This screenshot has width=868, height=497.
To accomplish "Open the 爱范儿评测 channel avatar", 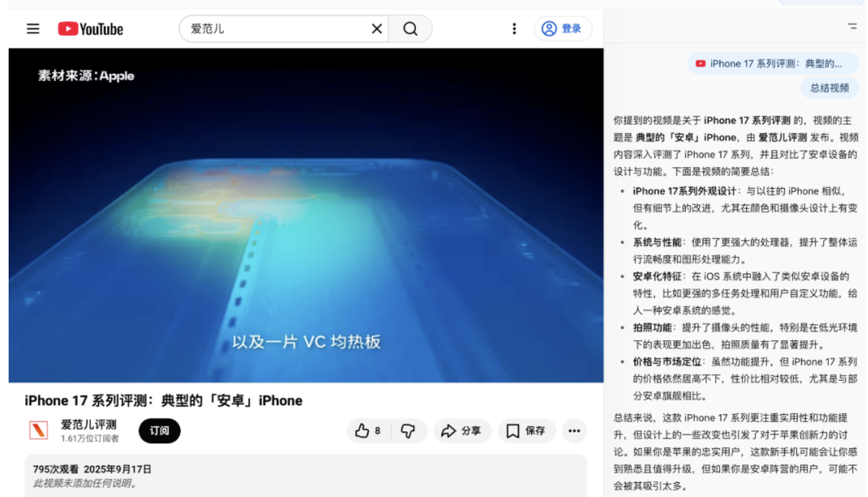I will (39, 431).
